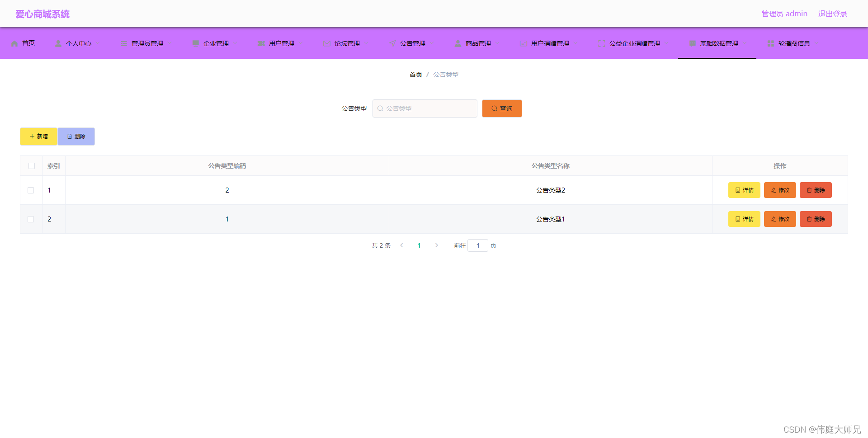Viewport: 868px width, 438px height.
Task: Open 详情 for 公告类型1
Action: click(x=744, y=219)
